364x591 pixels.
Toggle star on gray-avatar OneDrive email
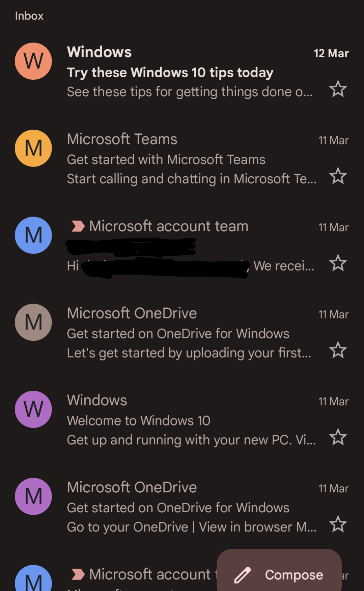pyautogui.click(x=338, y=350)
